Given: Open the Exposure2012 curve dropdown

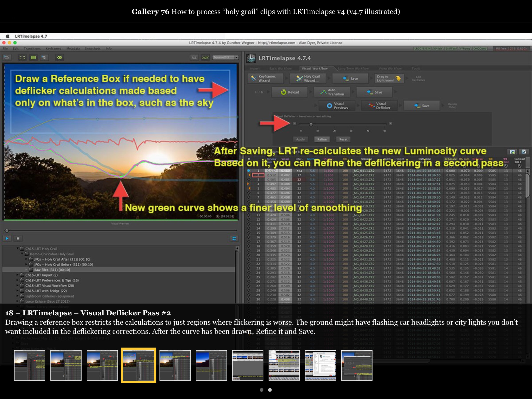Looking at the screenshot, I should pyautogui.click(x=225, y=58).
